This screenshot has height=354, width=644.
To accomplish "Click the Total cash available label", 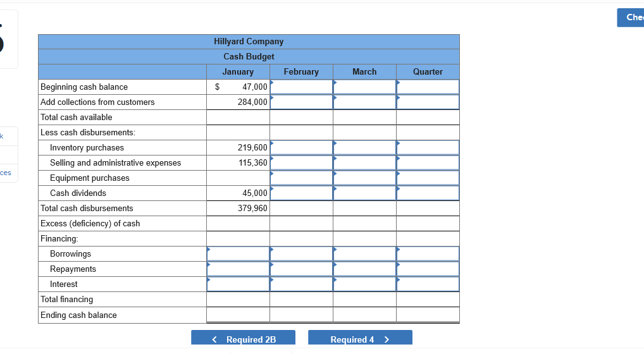I will tap(76, 118).
